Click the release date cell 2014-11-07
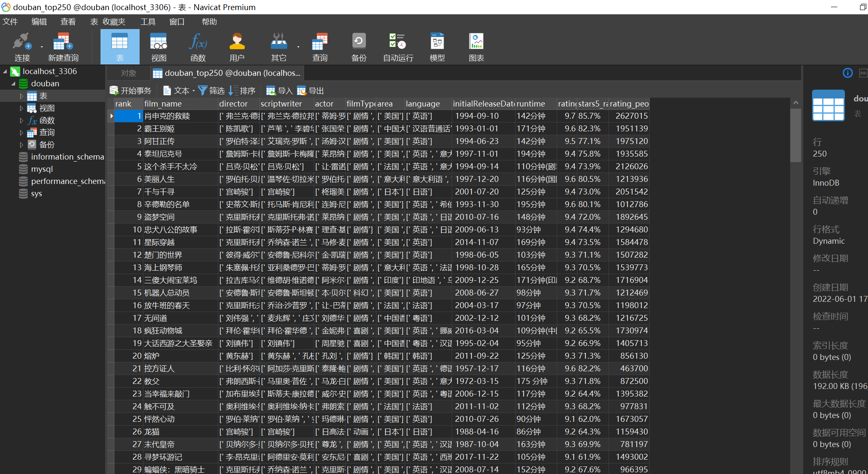 [x=484, y=242]
